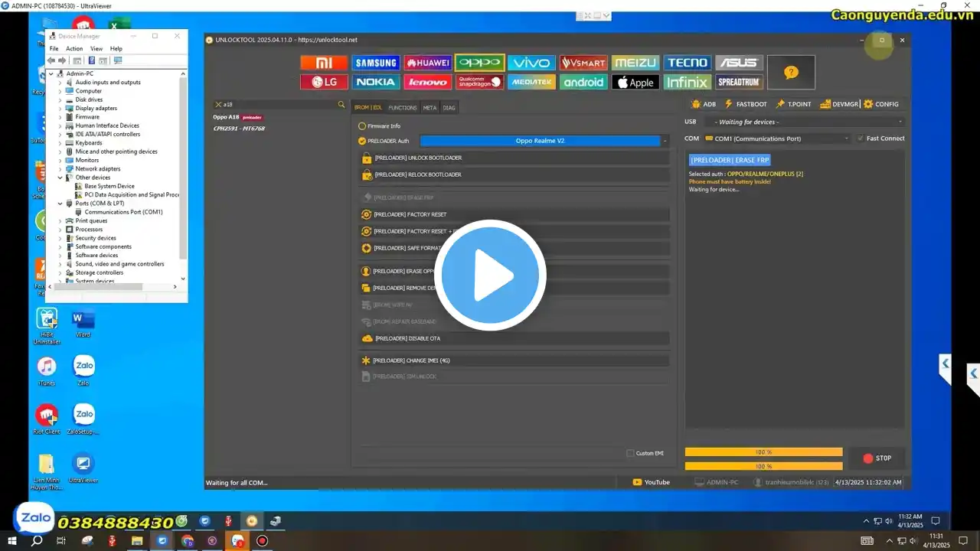Screen dimensions: 980x551
Task: Switch to the FUNCTIONS tab
Action: pos(403,108)
